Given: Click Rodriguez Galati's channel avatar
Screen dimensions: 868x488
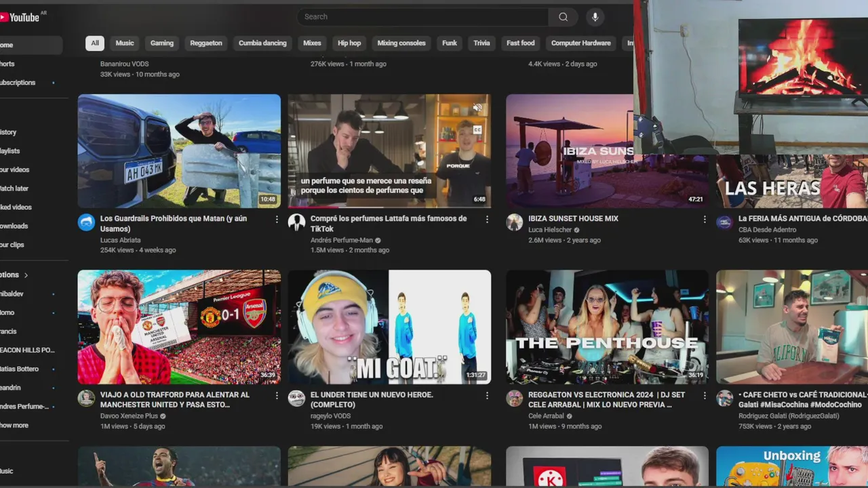Looking at the screenshot, I should click(x=725, y=398).
